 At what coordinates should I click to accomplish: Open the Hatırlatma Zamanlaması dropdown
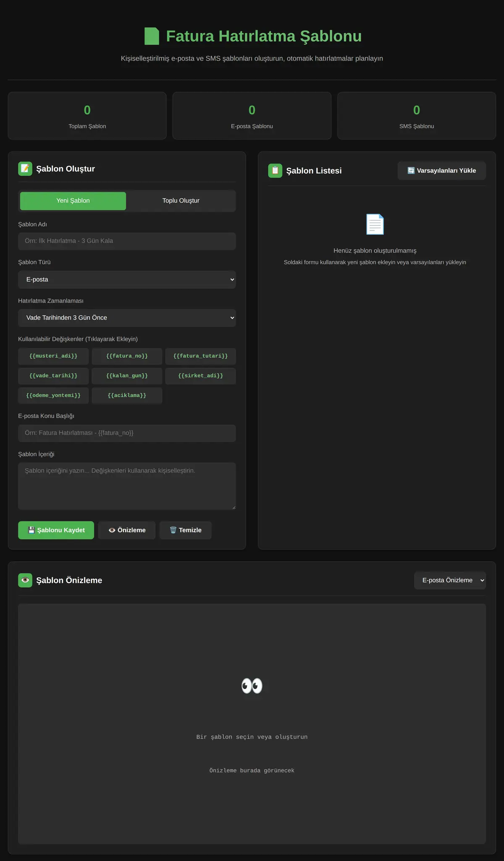pyautogui.click(x=127, y=318)
